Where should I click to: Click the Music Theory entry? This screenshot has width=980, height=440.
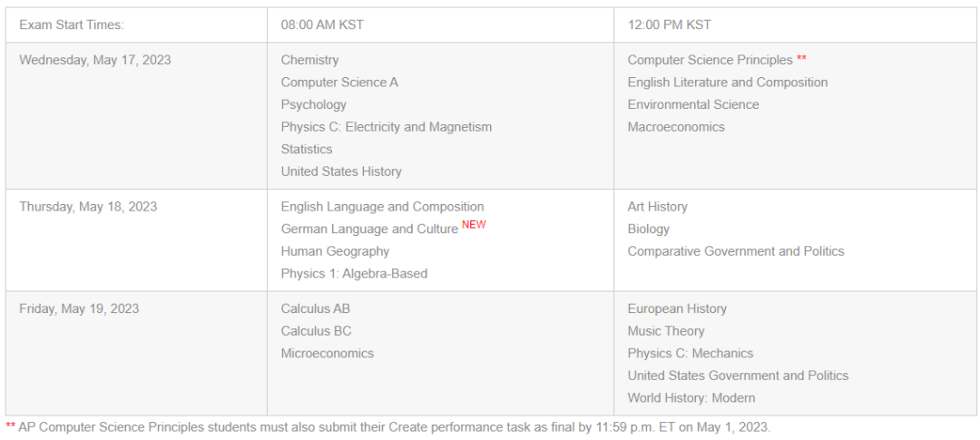[x=666, y=331]
